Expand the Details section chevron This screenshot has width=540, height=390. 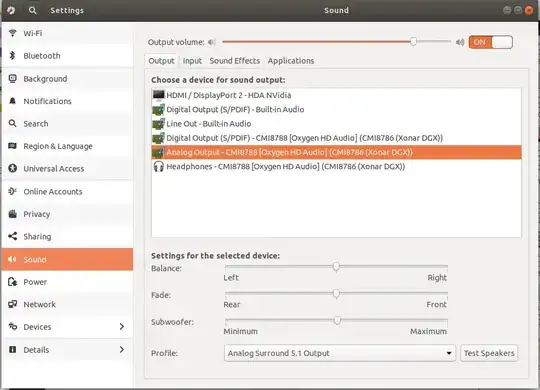(x=122, y=350)
